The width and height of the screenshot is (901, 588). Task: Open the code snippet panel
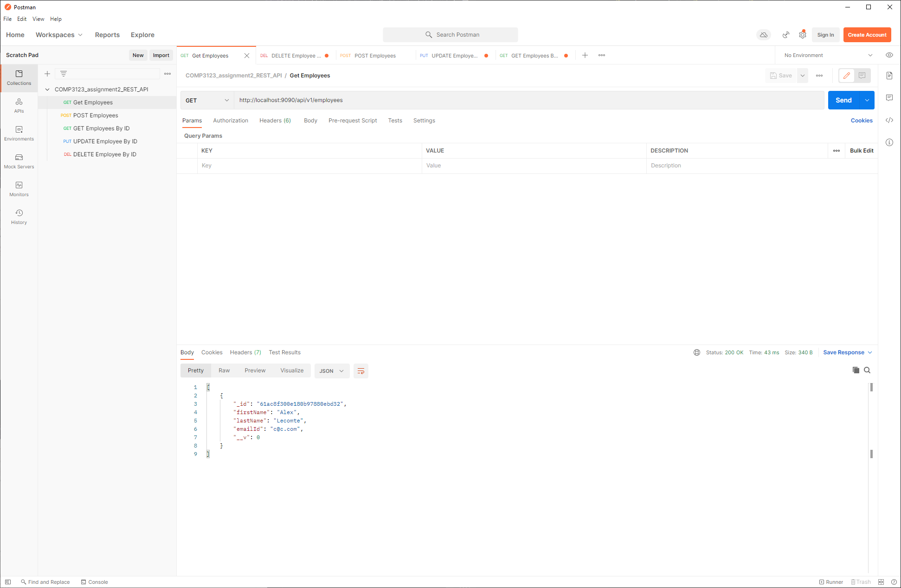(x=889, y=120)
